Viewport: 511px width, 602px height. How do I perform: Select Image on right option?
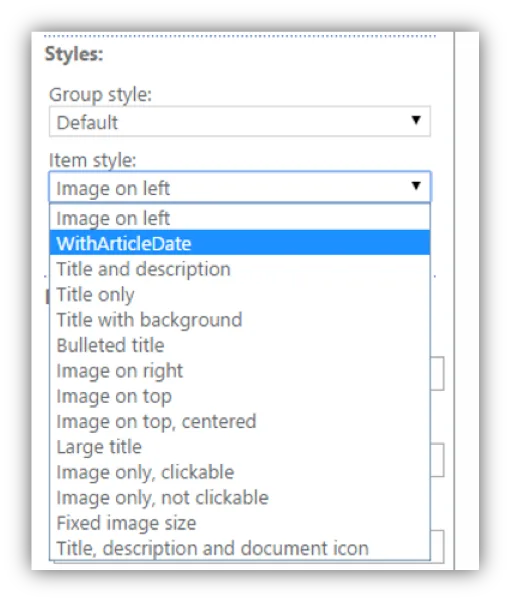(240, 370)
